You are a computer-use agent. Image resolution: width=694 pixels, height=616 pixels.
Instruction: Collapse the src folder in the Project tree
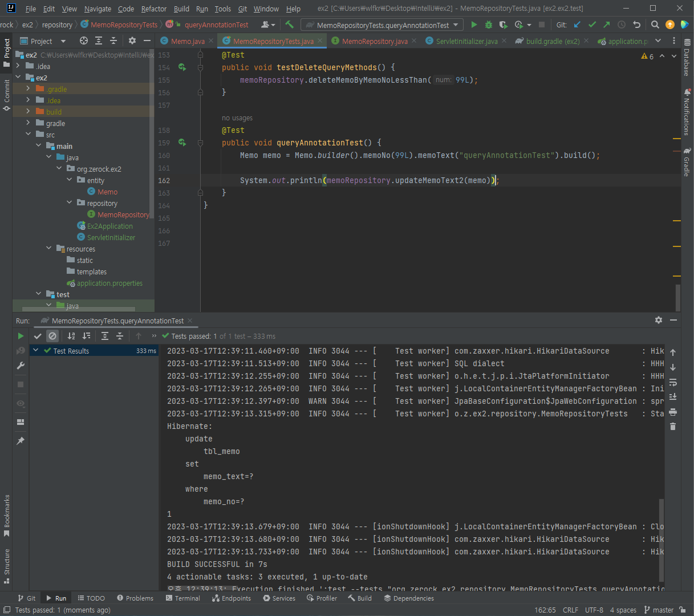pyautogui.click(x=28, y=135)
